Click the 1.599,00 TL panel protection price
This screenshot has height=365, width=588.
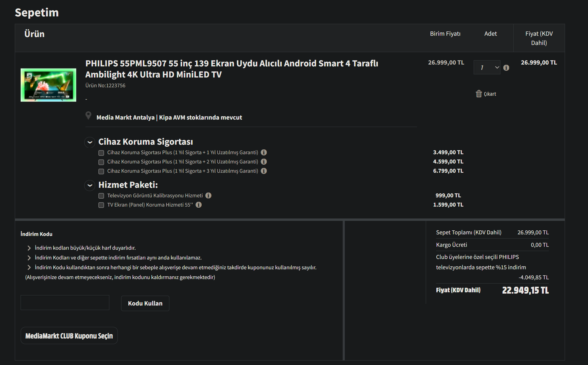point(448,205)
